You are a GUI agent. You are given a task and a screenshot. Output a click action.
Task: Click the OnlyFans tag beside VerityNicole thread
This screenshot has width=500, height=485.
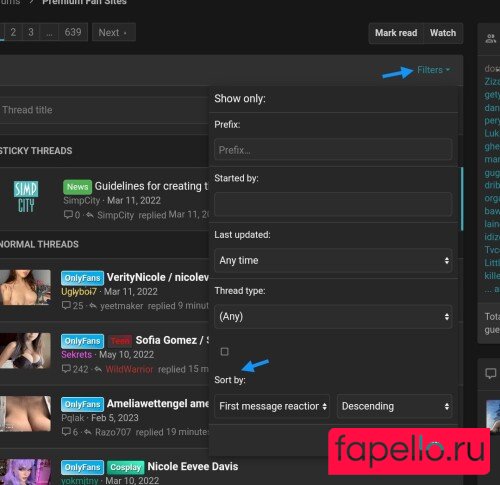[x=82, y=278]
